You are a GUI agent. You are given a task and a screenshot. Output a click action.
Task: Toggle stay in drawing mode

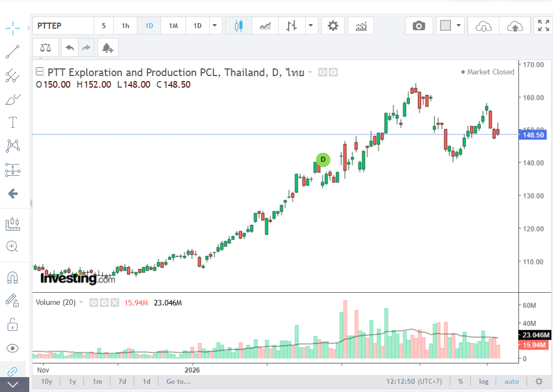point(12,300)
